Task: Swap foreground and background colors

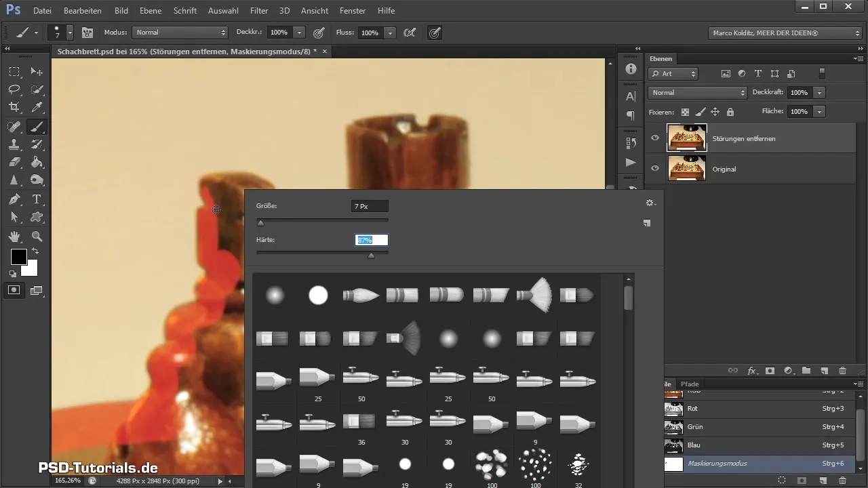Action: 35,251
